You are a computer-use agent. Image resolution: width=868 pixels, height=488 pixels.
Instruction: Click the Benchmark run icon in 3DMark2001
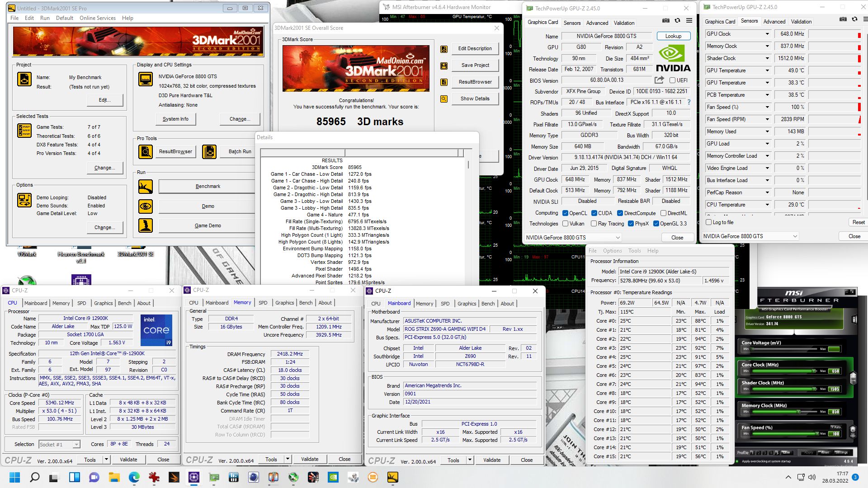146,186
